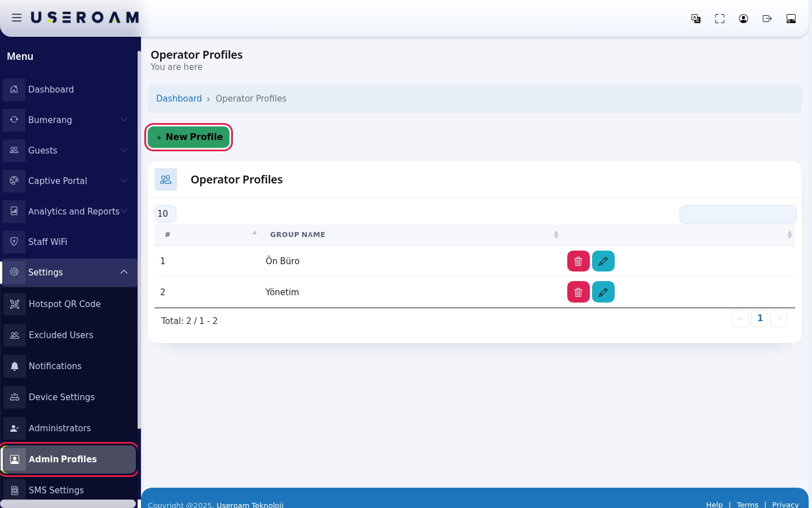Click the Hotspot QR Code icon
Image resolution: width=812 pixels, height=508 pixels.
(x=15, y=304)
